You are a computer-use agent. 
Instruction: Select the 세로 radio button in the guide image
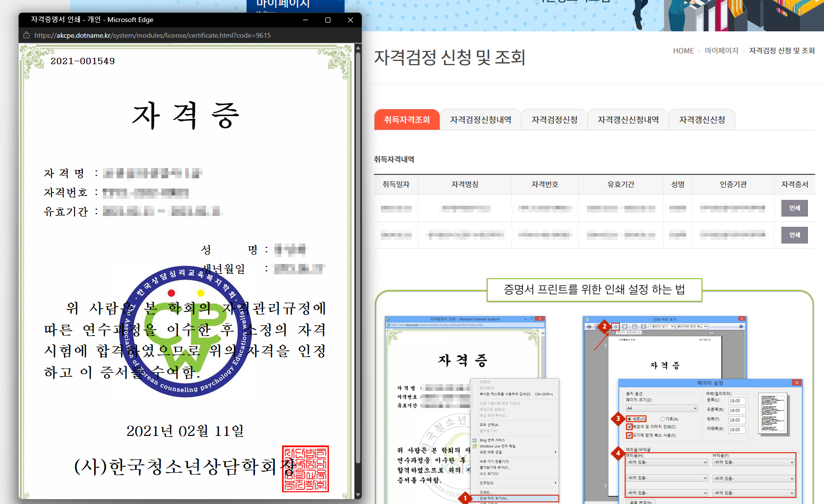629,419
